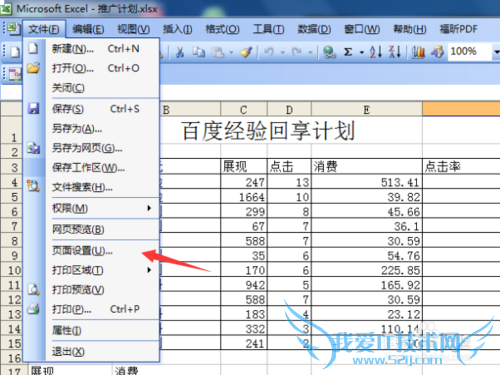Click the Copy toolbar icon

coord(199,52)
